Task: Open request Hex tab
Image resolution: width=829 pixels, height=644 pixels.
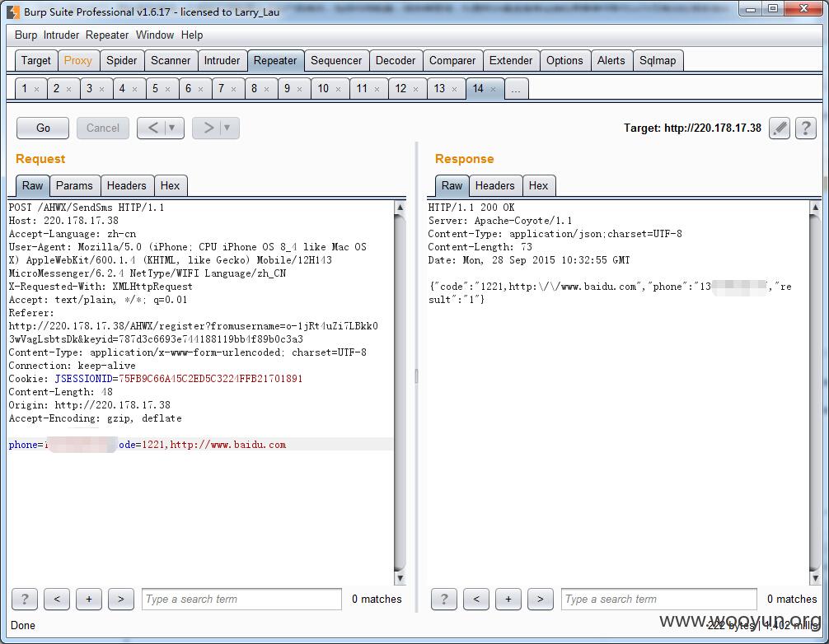Action: 171,186
